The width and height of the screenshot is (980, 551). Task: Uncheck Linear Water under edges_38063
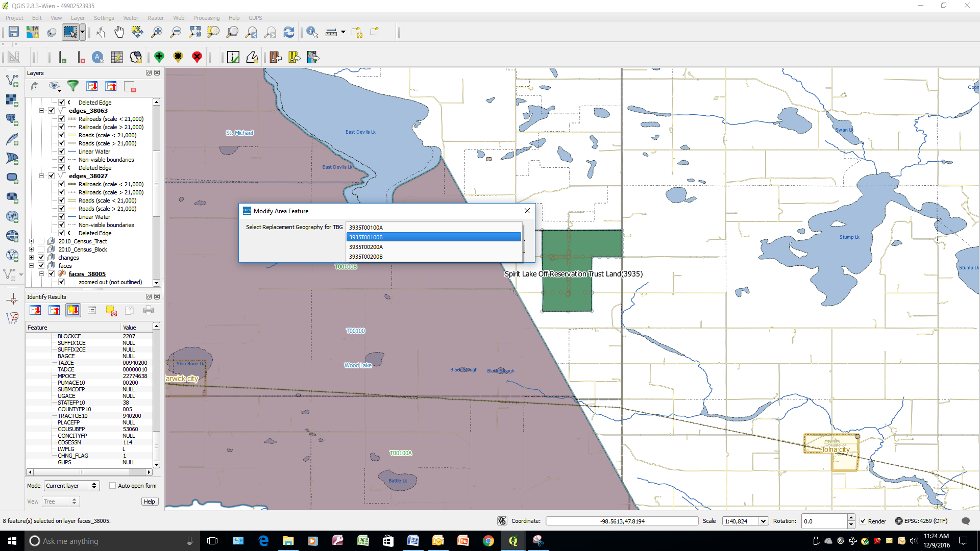[62, 152]
